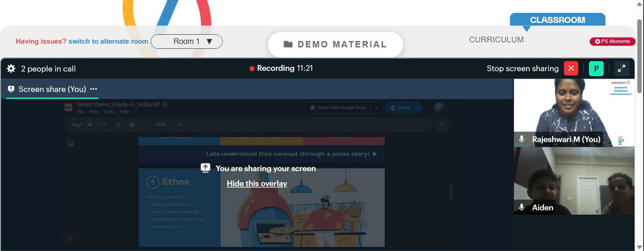Select Rajeshwari M (You) video tile
This screenshot has width=644, height=251.
click(x=574, y=113)
